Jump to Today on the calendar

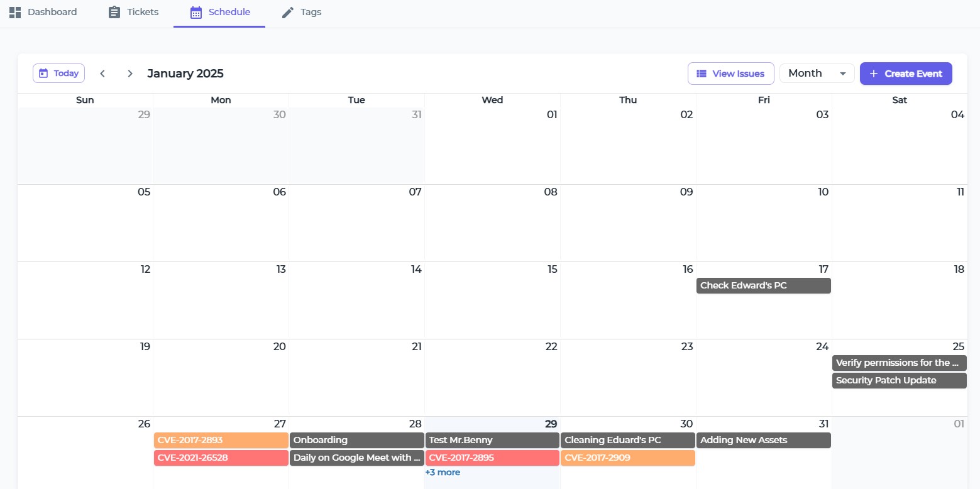(58, 74)
